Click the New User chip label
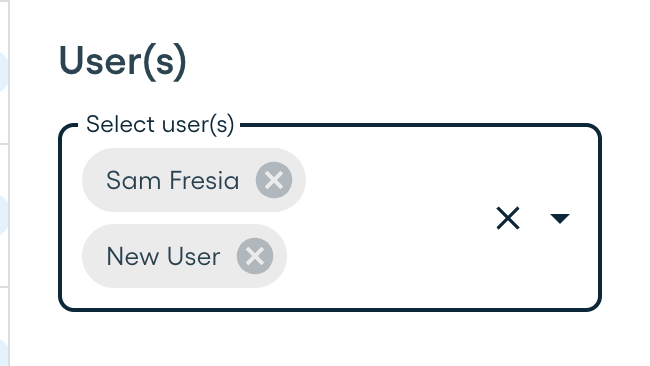This screenshot has height=366, width=650. [163, 257]
